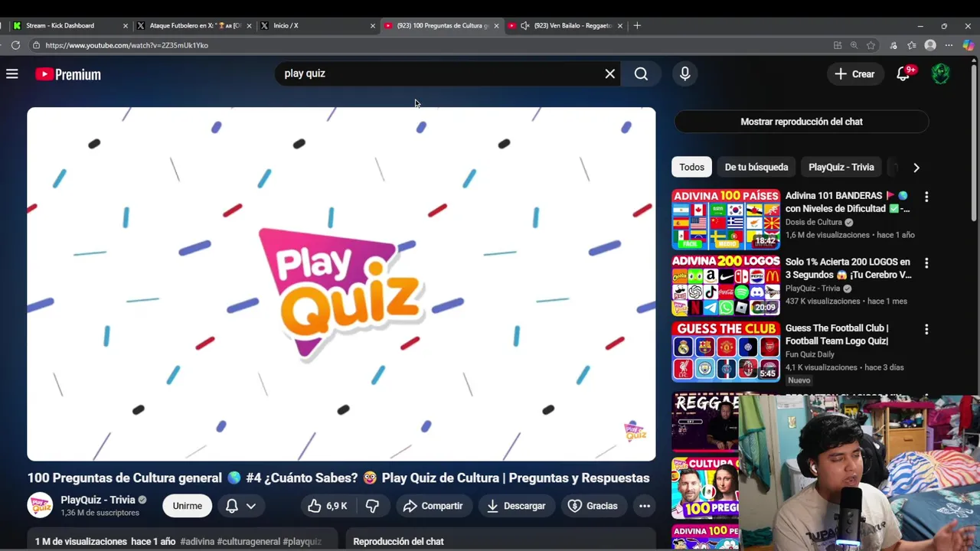Viewport: 980px width, 551px height.
Task: Clear the 'play quiz' search text
Action: tap(610, 73)
